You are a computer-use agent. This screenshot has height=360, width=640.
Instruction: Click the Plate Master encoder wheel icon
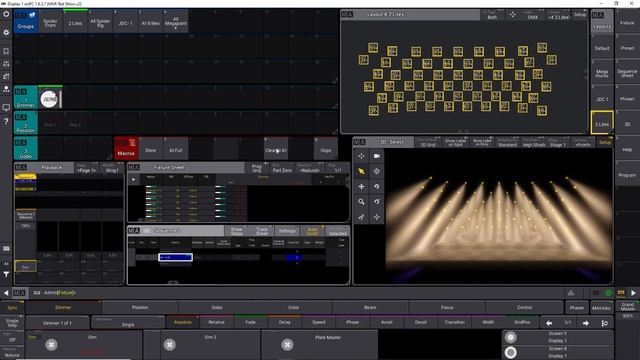287,345
